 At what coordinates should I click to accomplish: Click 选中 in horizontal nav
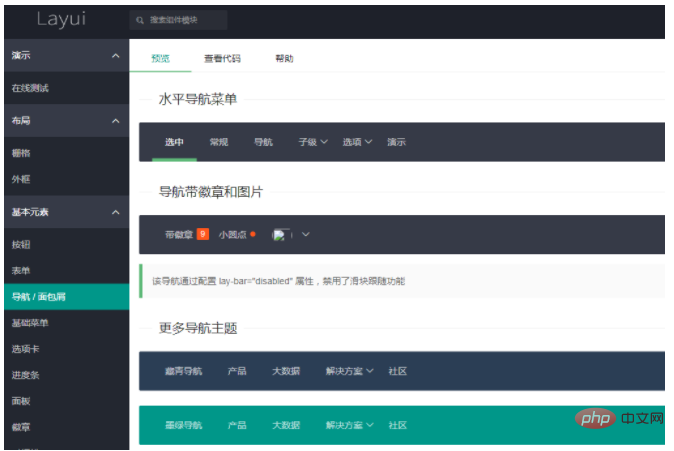[x=174, y=142]
